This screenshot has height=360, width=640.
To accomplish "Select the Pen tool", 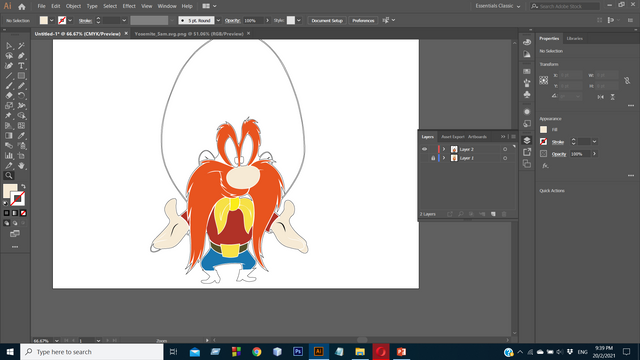I will (x=21, y=56).
